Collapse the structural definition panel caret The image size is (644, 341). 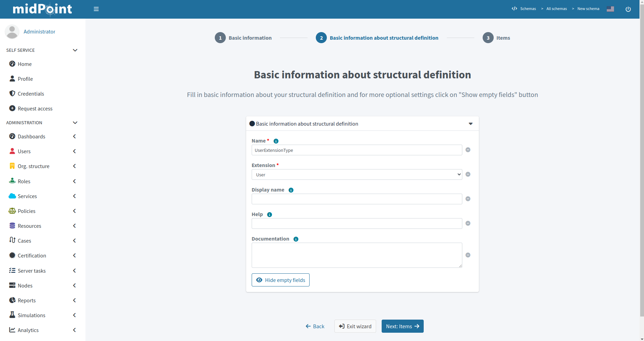(x=471, y=124)
